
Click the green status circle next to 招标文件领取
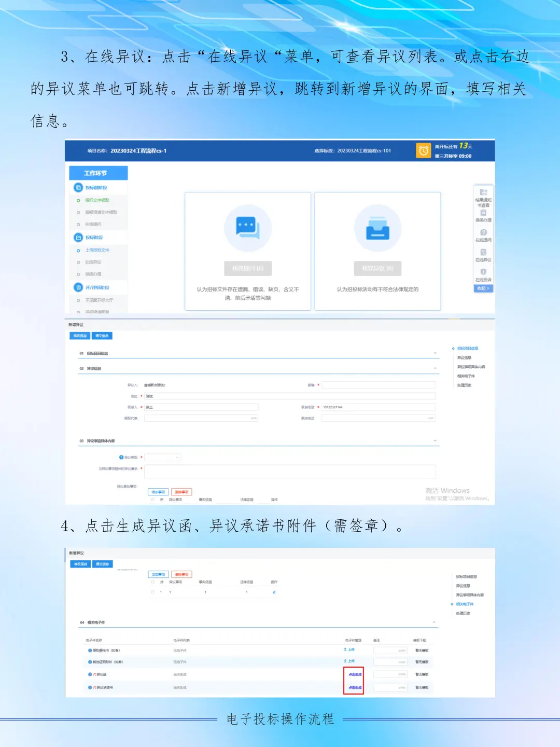click(x=78, y=200)
